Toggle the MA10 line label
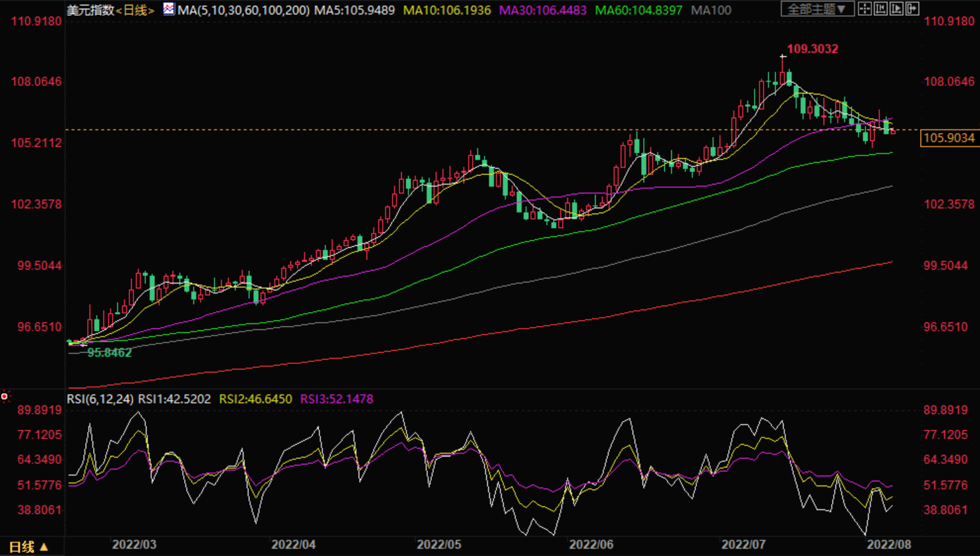The image size is (980, 556). 447,10
